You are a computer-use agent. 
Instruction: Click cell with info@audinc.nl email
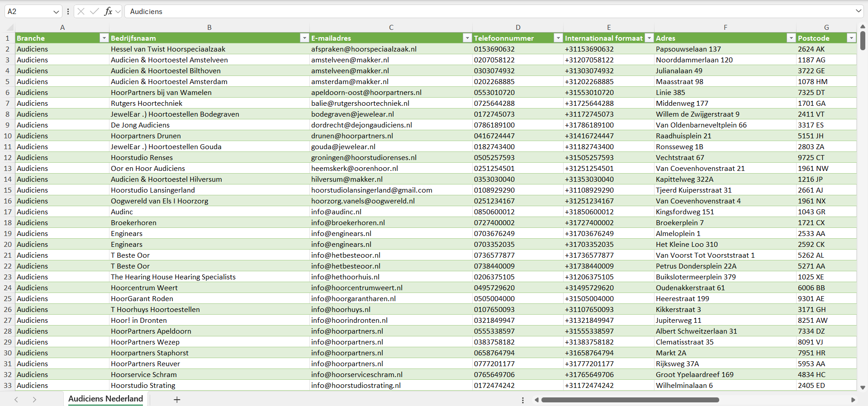point(336,212)
